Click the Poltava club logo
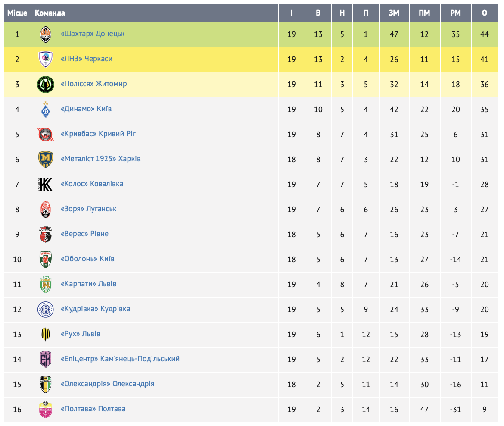The height and width of the screenshot is (426, 504). [46, 409]
